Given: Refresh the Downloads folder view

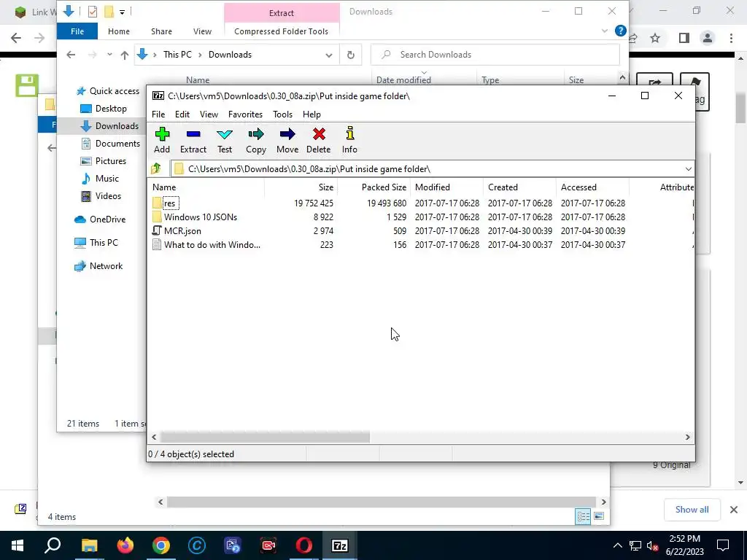Looking at the screenshot, I should [351, 55].
